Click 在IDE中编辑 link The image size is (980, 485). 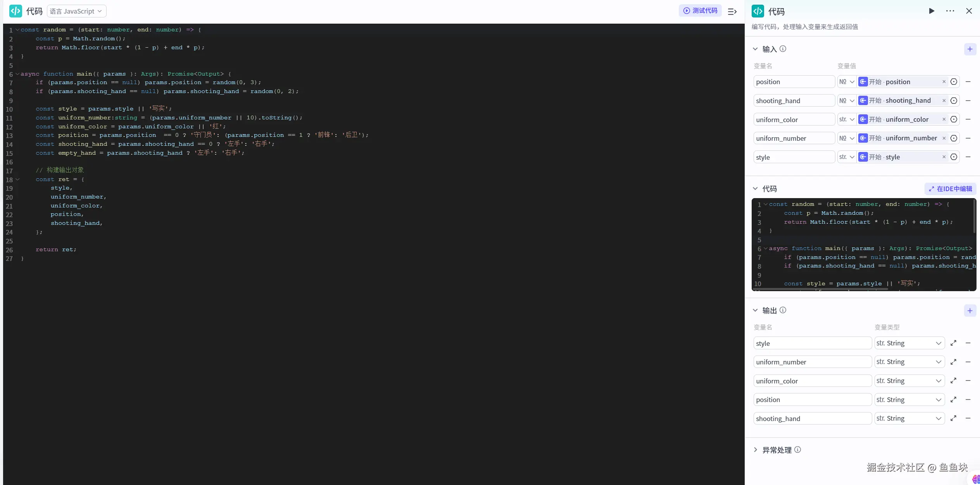point(950,189)
